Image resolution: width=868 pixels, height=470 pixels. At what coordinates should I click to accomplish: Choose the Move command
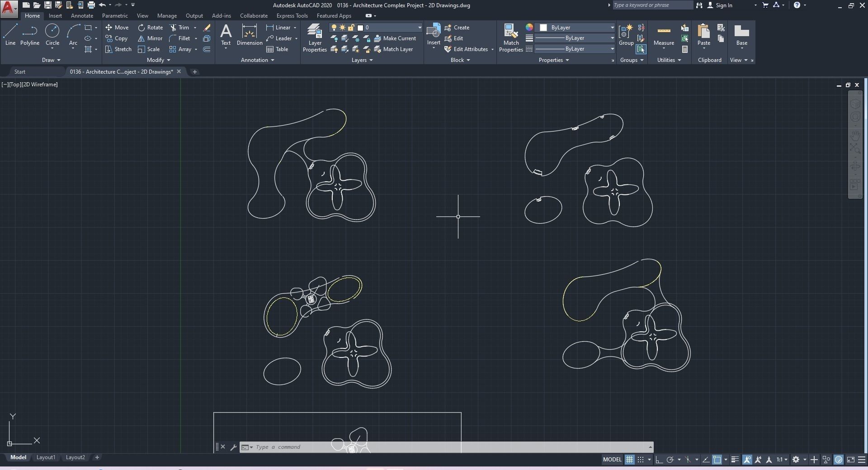coord(117,28)
